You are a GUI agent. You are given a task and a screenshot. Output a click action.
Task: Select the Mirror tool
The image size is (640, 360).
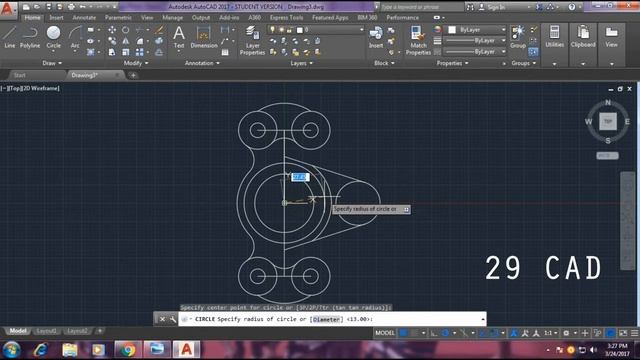click(126, 41)
